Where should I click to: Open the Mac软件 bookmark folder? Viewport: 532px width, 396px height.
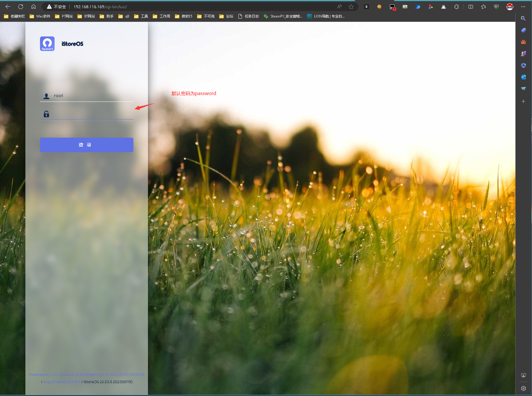[x=40, y=16]
